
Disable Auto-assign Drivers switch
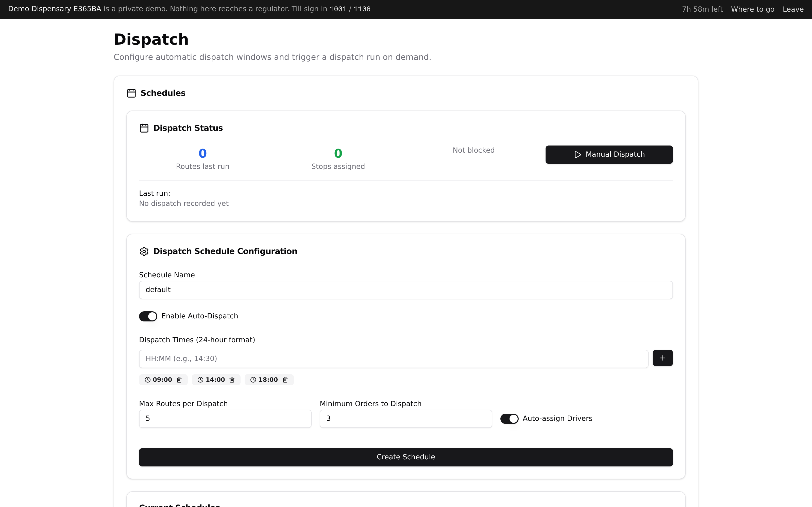point(509,419)
